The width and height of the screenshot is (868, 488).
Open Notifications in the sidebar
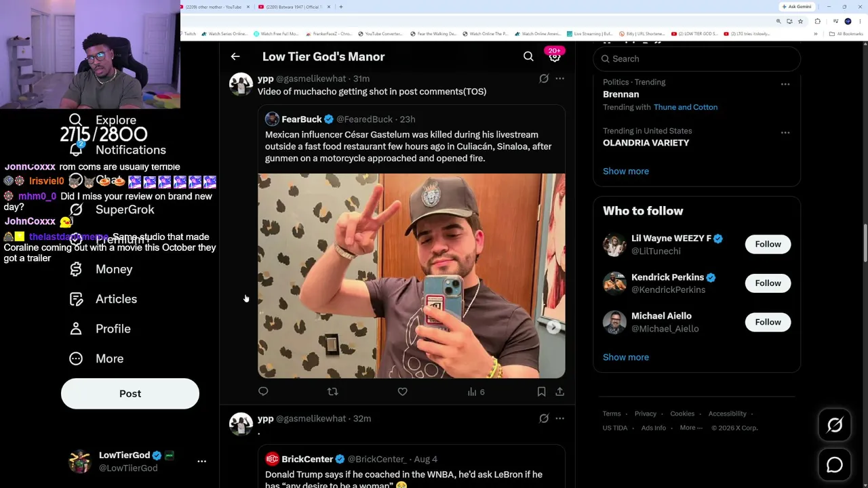tap(117, 150)
